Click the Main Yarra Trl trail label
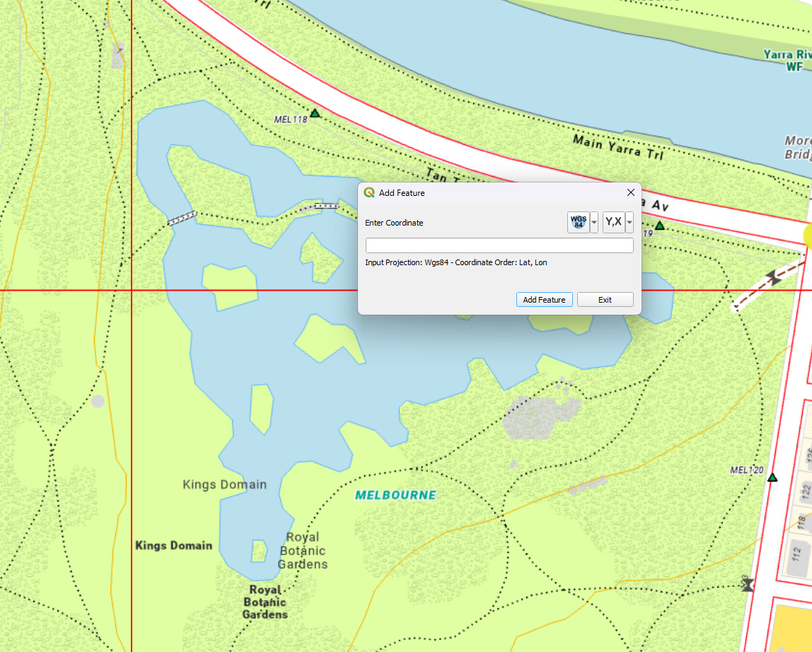The height and width of the screenshot is (652, 812). [x=618, y=147]
